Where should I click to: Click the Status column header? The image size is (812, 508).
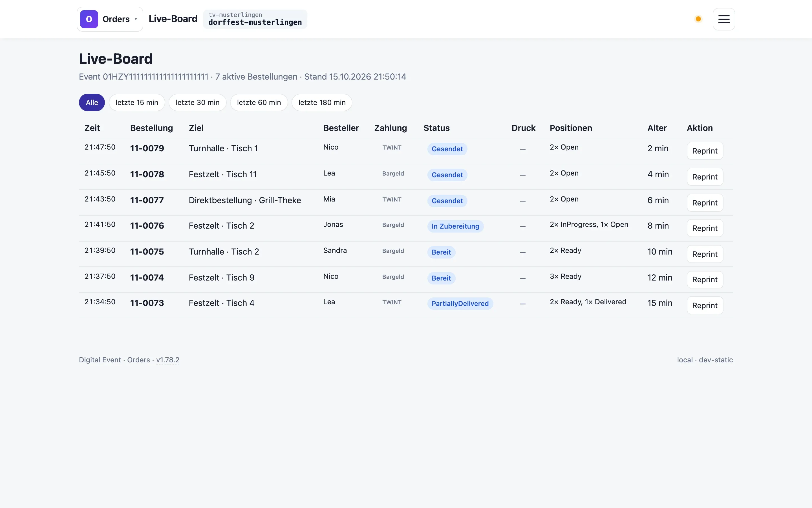[x=436, y=128]
